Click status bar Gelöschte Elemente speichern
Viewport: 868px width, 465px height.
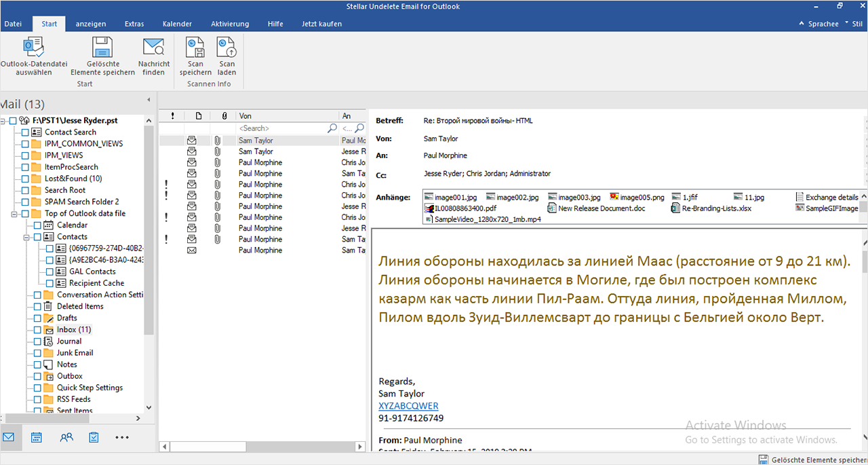click(813, 460)
